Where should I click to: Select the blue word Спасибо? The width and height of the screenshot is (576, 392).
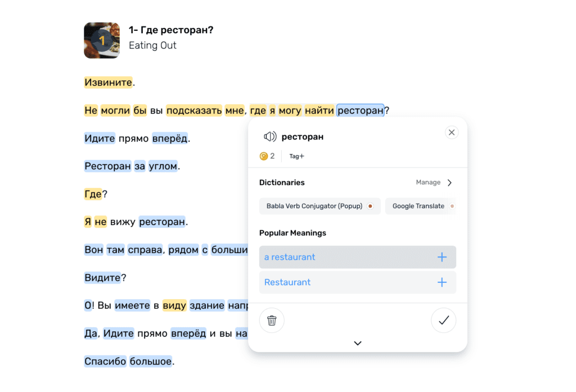[105, 361]
